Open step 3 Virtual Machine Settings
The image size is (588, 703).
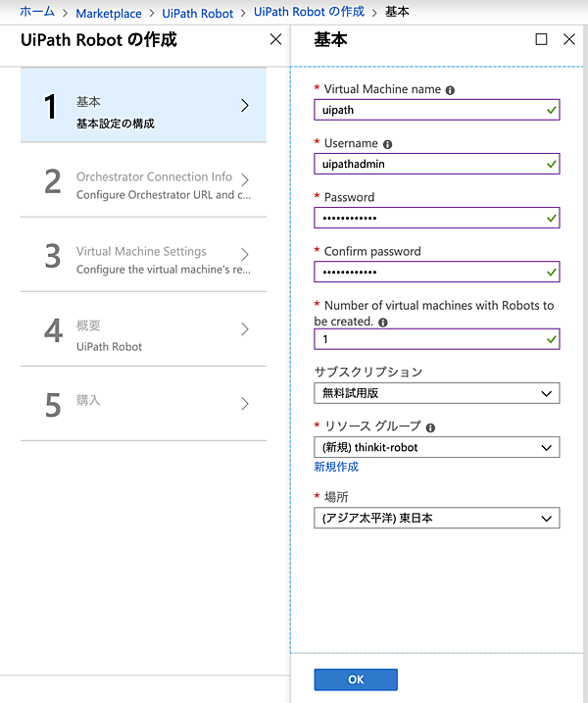(x=143, y=256)
